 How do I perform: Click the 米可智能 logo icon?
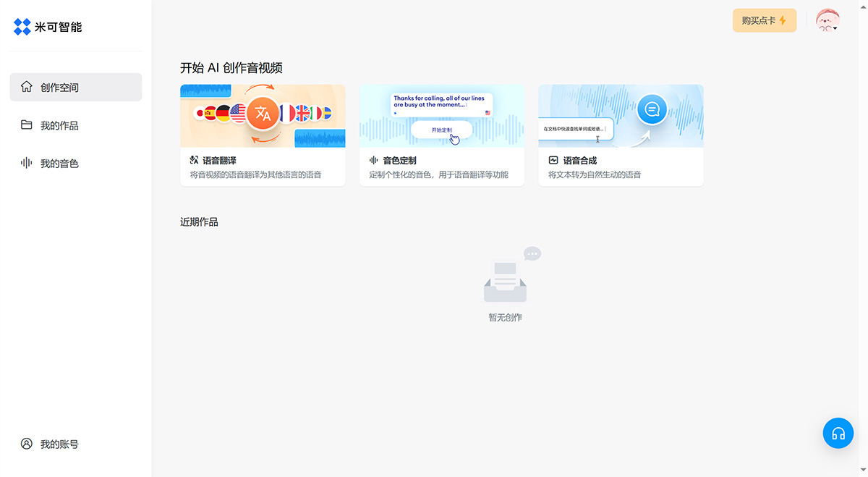pos(22,28)
